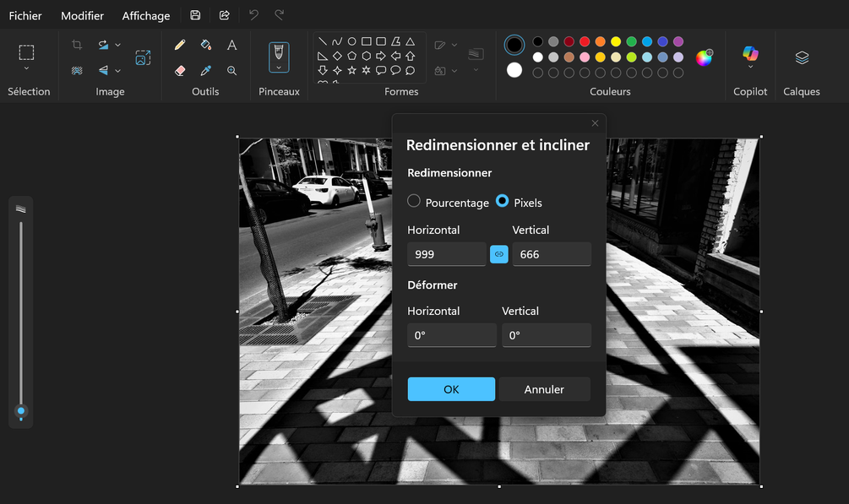This screenshot has height=504, width=849.
Task: Select the Pencil tool
Action: click(180, 45)
